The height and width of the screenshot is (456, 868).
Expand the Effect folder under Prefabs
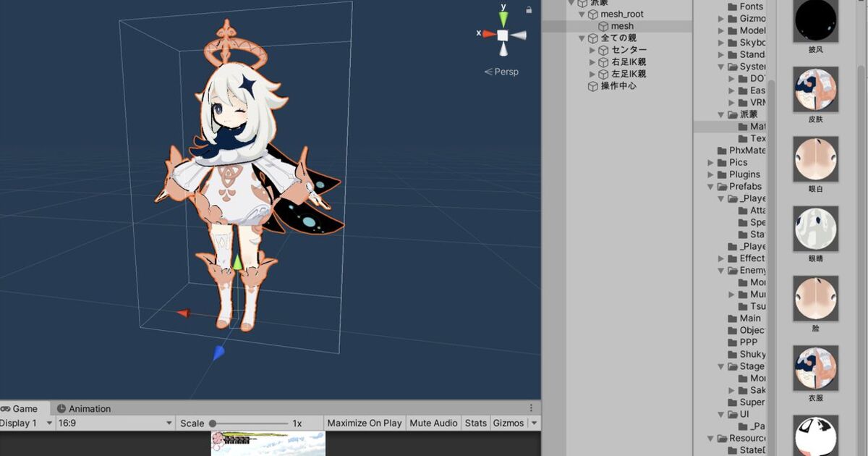click(x=721, y=258)
